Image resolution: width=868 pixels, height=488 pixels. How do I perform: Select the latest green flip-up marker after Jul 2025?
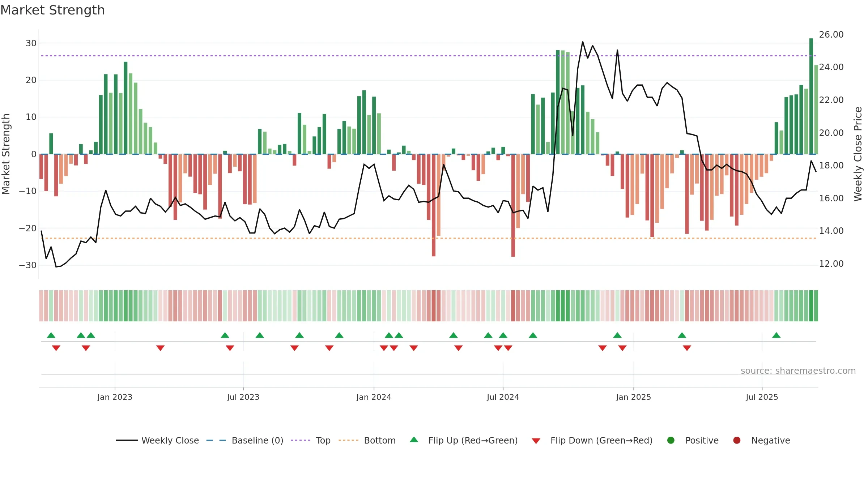point(776,335)
